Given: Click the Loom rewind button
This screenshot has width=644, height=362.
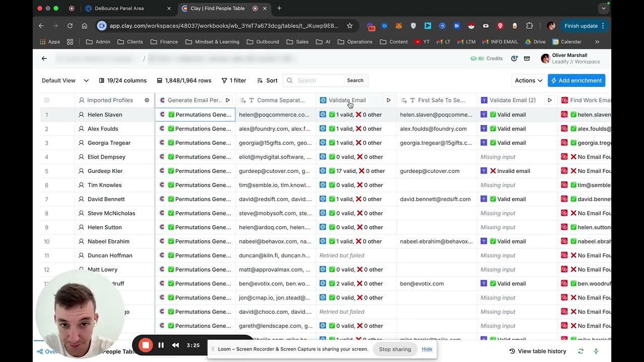Looking at the screenshot, I should click(175, 345).
